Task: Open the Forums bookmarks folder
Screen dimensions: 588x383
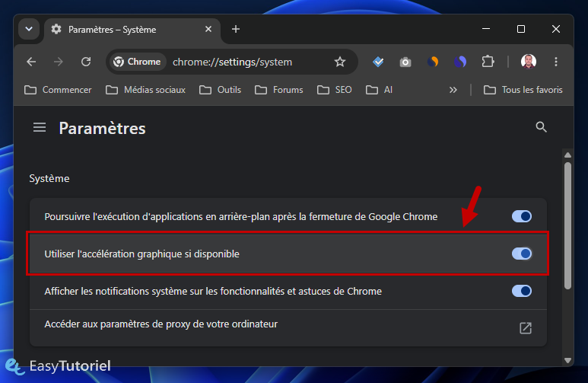Action: (278, 90)
